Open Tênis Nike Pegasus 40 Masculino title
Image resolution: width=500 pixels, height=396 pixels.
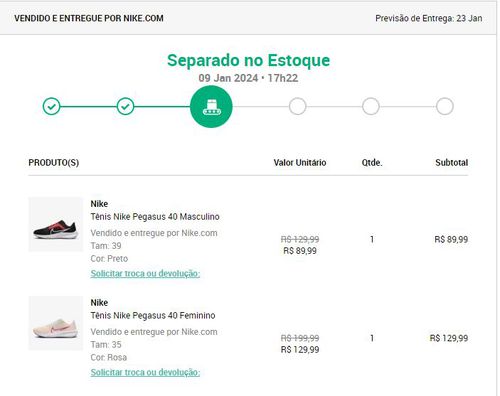[x=155, y=217]
